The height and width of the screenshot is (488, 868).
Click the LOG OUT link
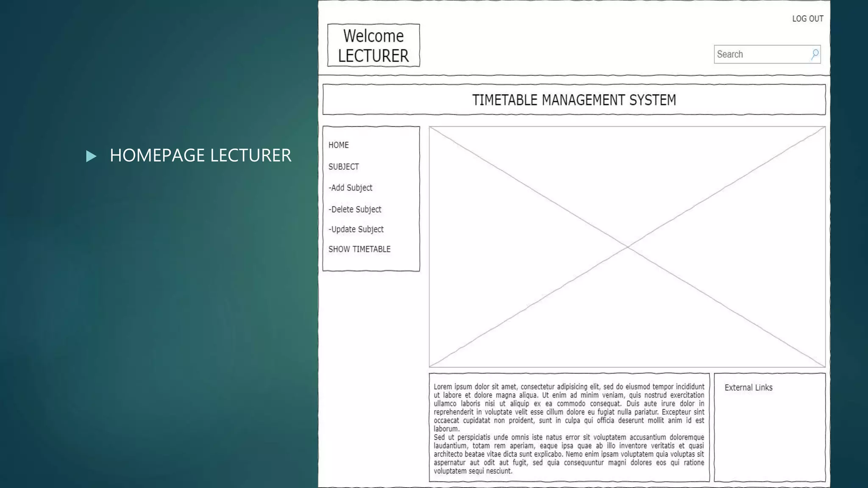point(808,19)
